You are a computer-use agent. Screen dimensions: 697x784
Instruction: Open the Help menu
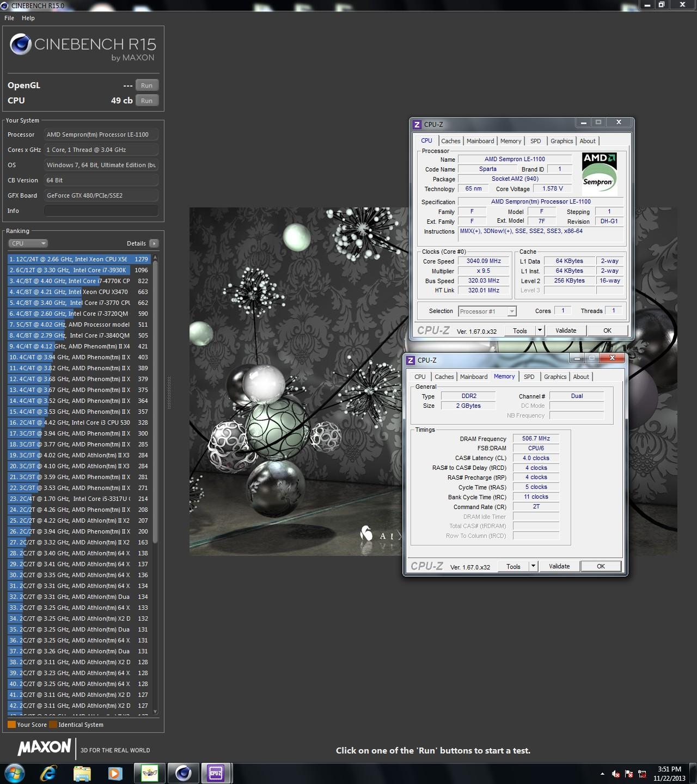click(28, 18)
